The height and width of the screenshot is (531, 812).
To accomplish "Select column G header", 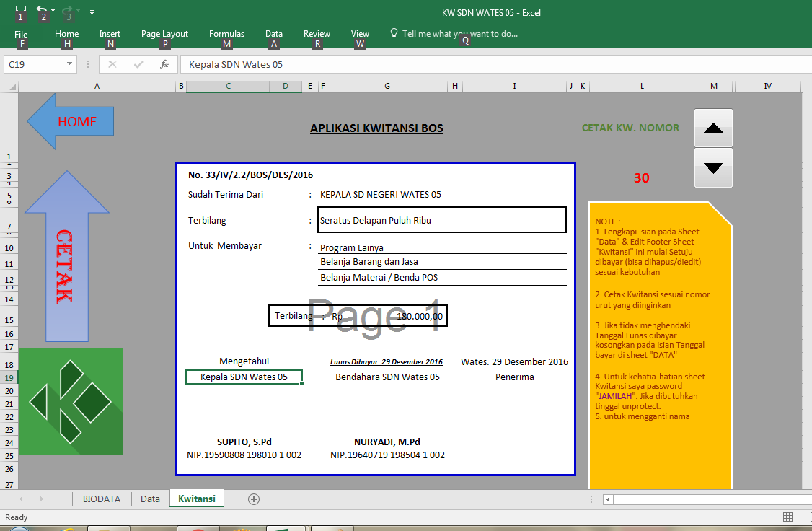I will point(387,86).
